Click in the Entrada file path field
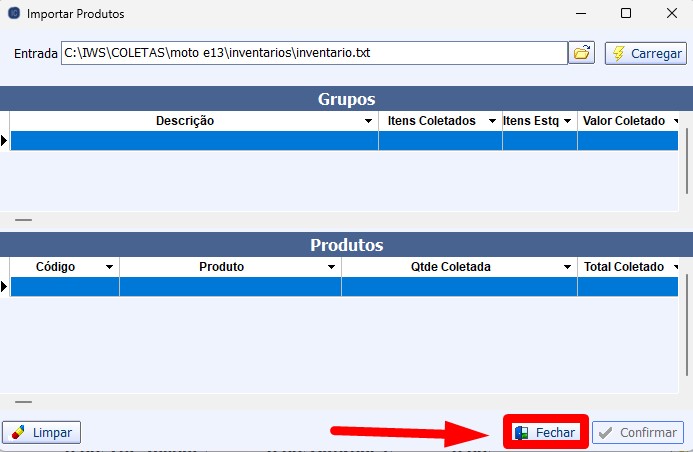 click(x=313, y=53)
